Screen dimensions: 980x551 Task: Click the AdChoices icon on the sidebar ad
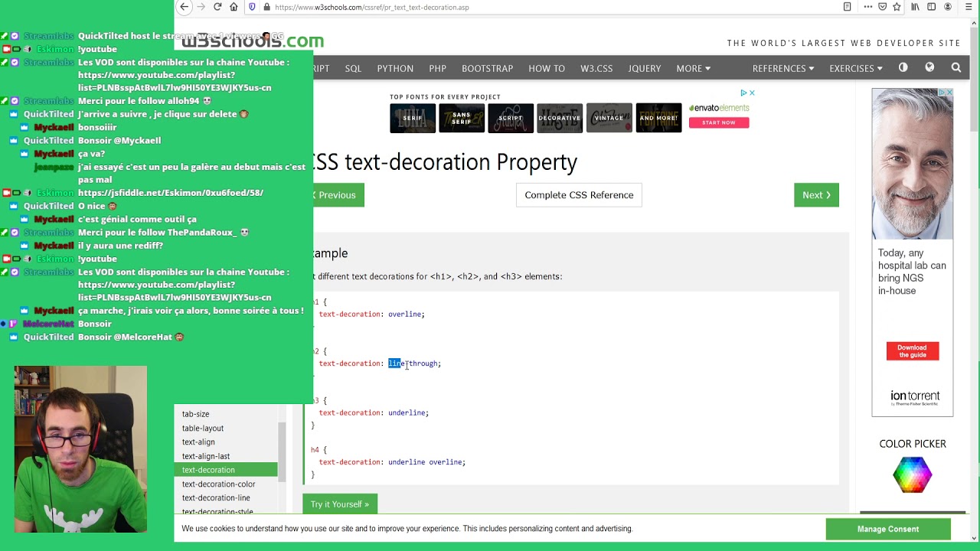click(x=942, y=93)
